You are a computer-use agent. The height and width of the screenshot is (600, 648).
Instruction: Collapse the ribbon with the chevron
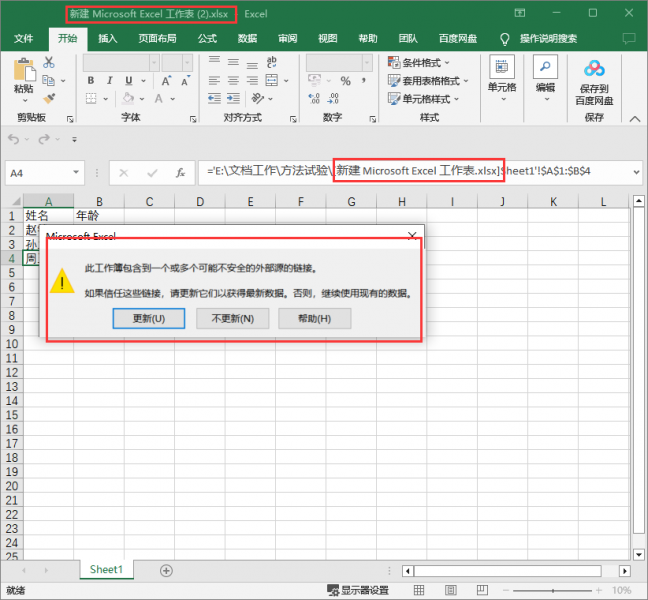pos(635,119)
